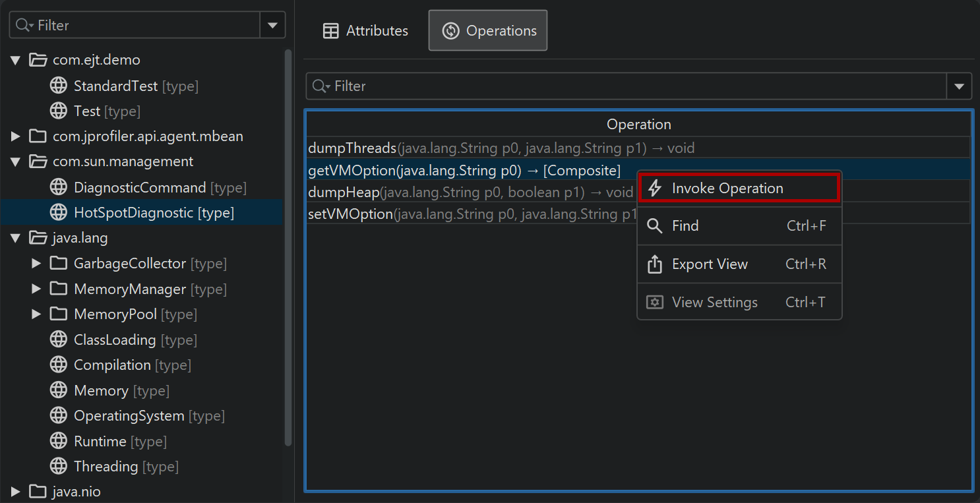
Task: Expand the MemoryPool node arrow
Action: coord(36,314)
